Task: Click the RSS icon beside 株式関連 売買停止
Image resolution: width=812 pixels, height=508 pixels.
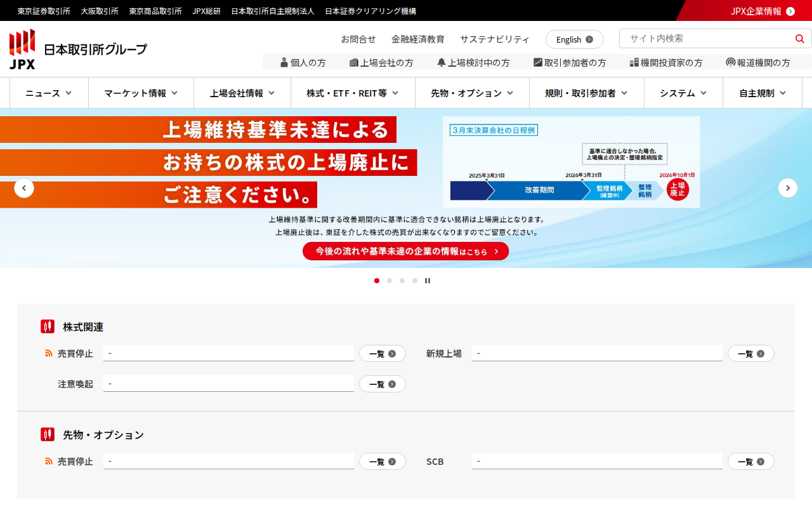Action: (49, 353)
